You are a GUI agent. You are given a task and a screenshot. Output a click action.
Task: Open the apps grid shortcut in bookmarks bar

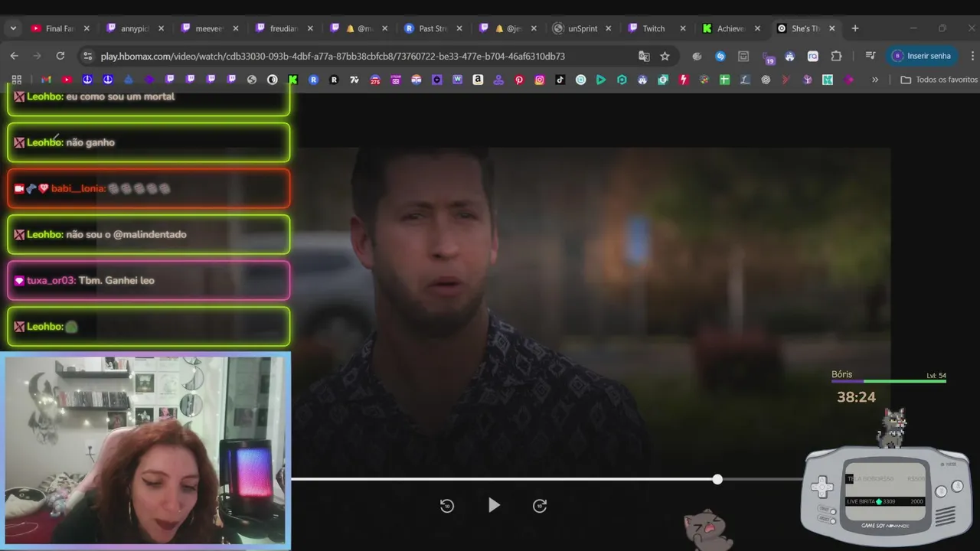tap(17, 80)
